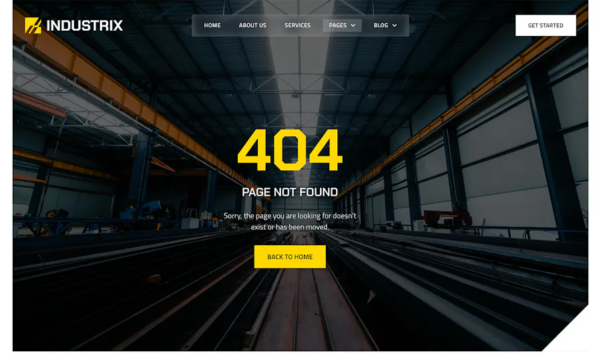
Task: Click the Back To Home button
Action: click(x=290, y=256)
